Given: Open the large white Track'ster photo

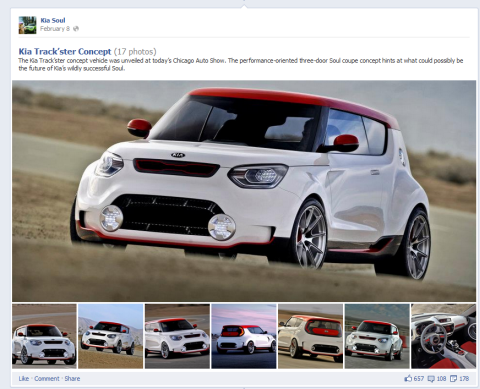Looking at the screenshot, I should pos(244,191).
